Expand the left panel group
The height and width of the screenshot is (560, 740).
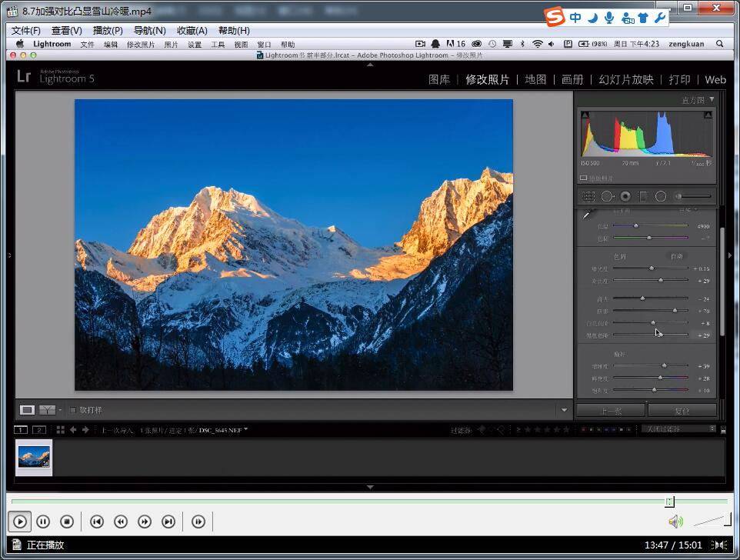(x=9, y=255)
